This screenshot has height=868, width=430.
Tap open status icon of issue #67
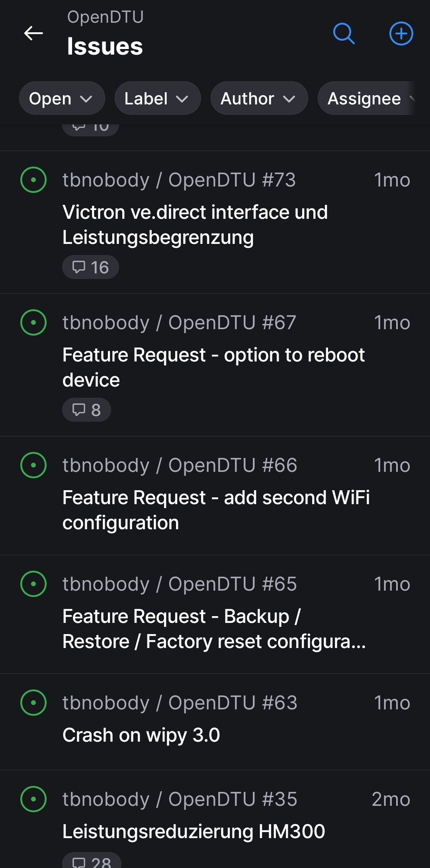(33, 322)
